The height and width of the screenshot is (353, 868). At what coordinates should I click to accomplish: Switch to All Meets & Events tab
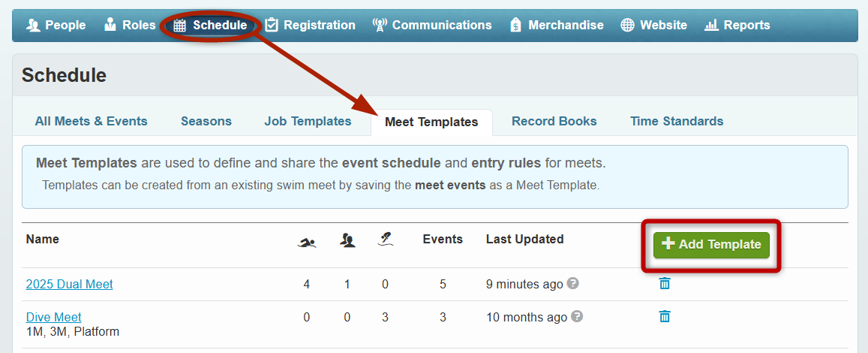pos(92,122)
